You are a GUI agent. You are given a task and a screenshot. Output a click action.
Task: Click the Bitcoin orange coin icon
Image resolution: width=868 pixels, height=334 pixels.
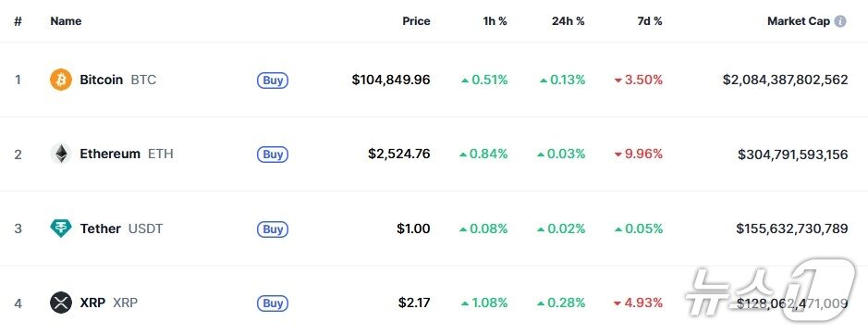(61, 80)
